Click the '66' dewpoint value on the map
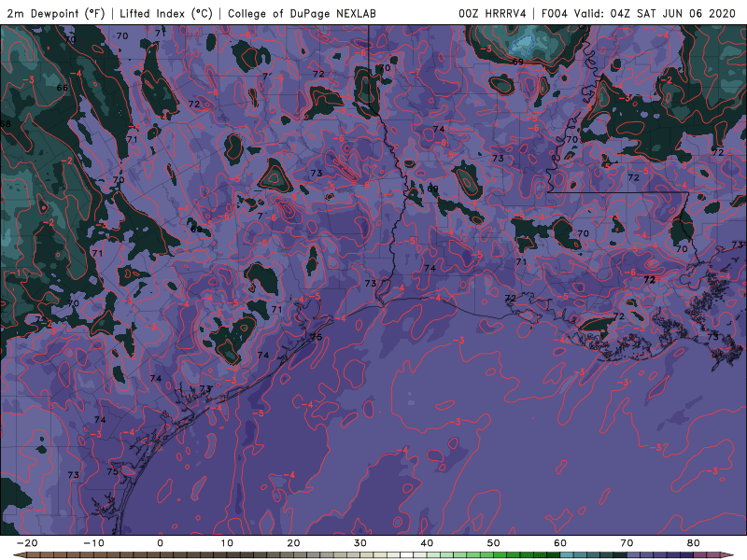Image resolution: width=747 pixels, height=560 pixels. pos(62,88)
